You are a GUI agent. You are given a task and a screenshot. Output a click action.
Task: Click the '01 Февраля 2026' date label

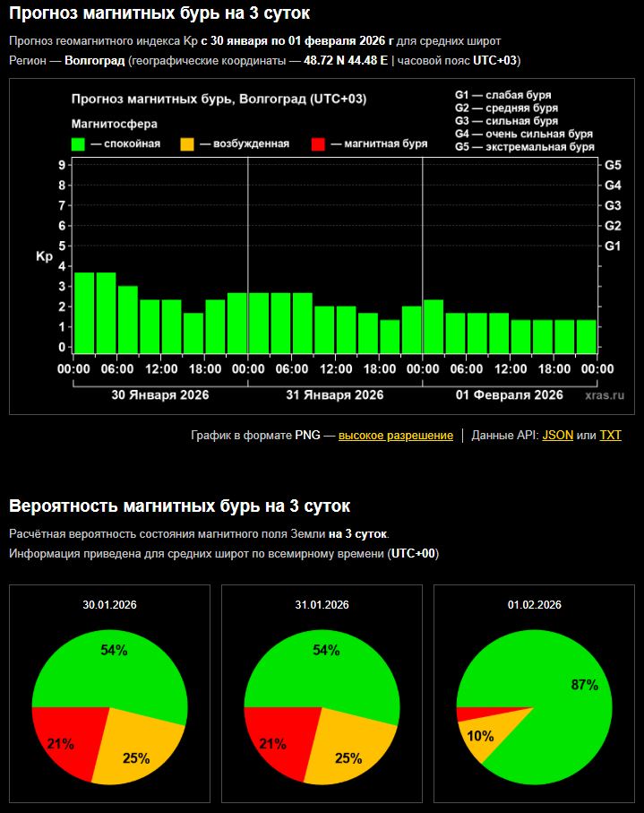[x=509, y=395]
